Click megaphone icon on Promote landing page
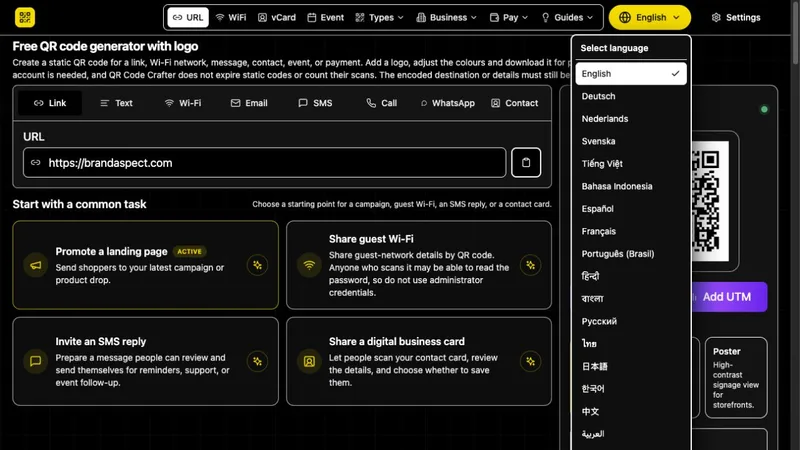 36,265
